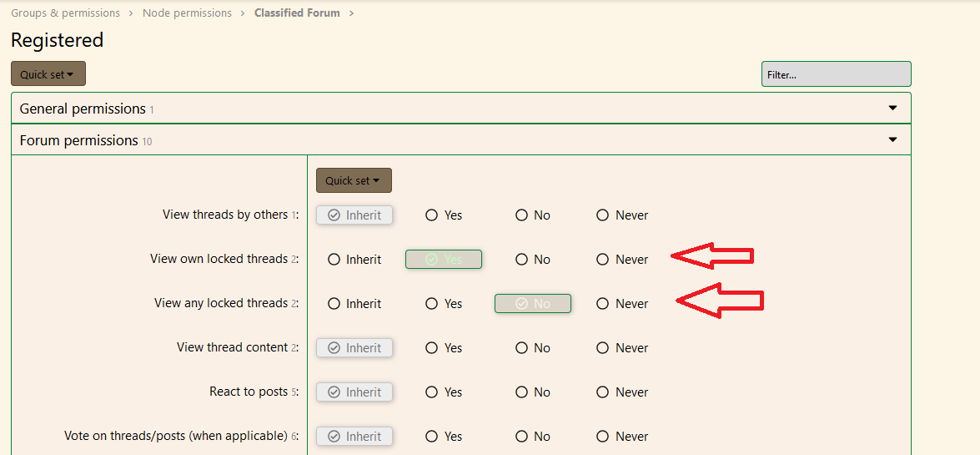Open the Forum permissions Quick set dropdown
Viewport: 980px width, 455px height.
[x=354, y=180]
